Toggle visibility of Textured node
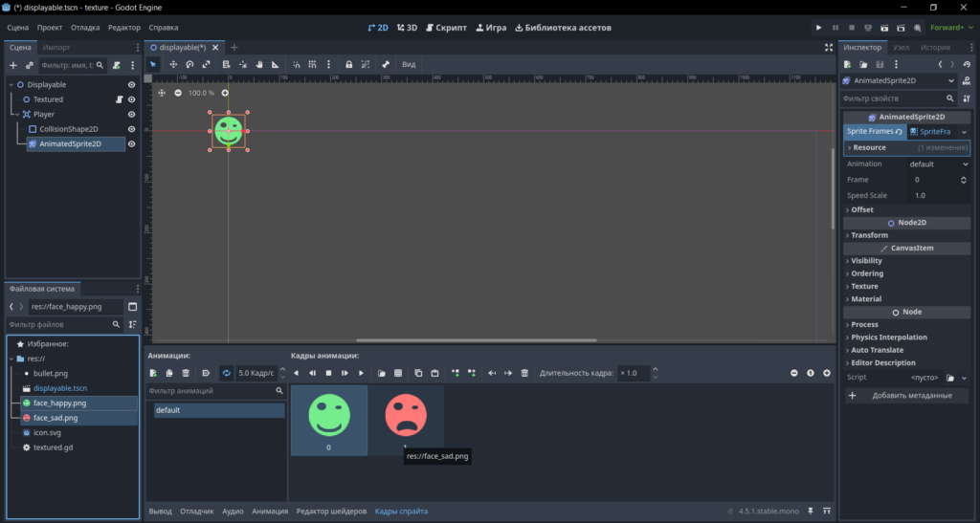 pos(131,99)
